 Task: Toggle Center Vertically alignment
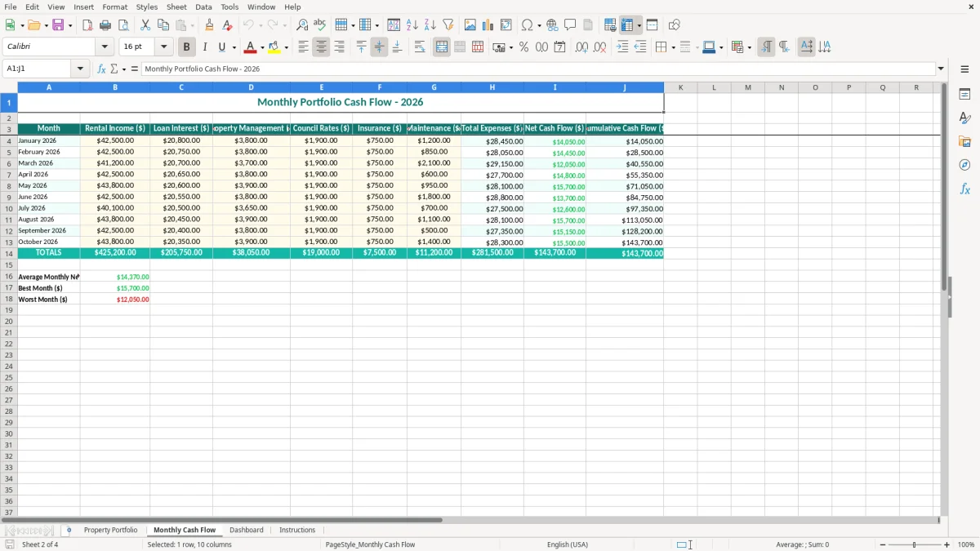[x=379, y=47]
